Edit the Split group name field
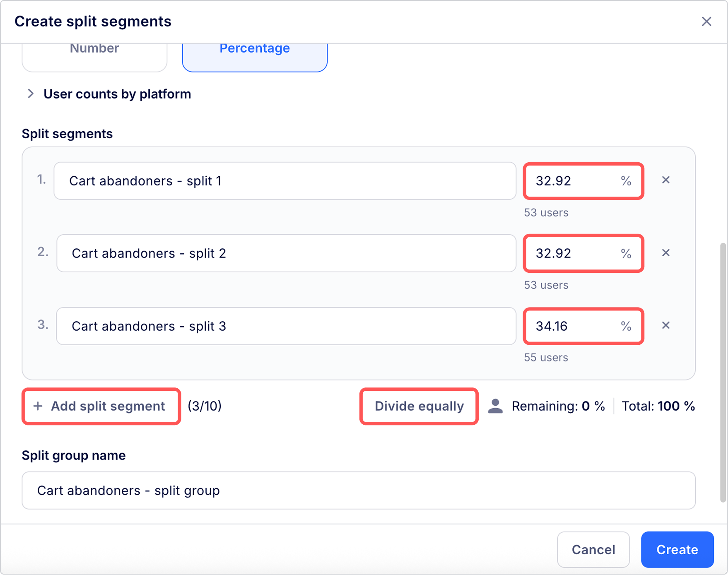 coord(358,491)
